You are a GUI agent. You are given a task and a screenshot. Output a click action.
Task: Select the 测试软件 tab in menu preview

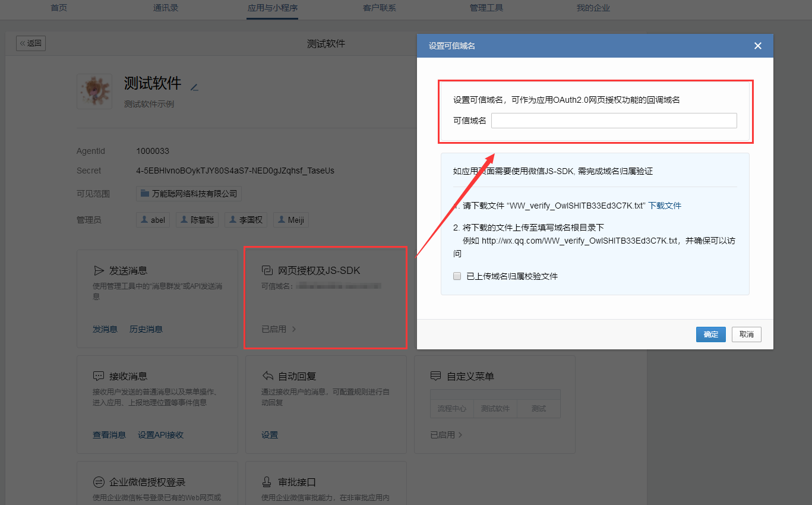495,408
